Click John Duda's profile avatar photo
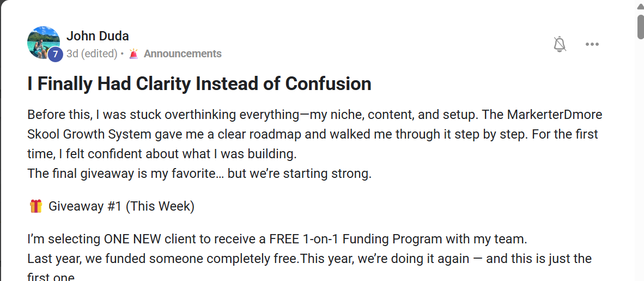The width and height of the screenshot is (644, 281). [42, 42]
